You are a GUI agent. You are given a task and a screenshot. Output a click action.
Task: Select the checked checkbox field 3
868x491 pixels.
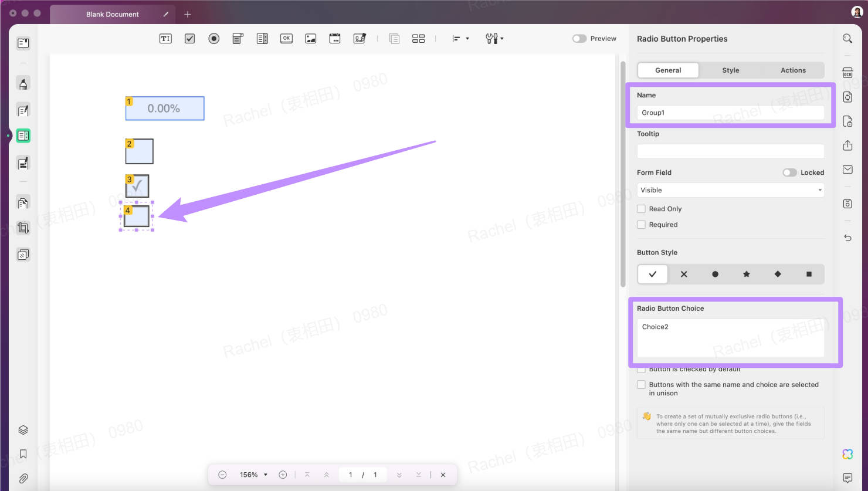[137, 186]
